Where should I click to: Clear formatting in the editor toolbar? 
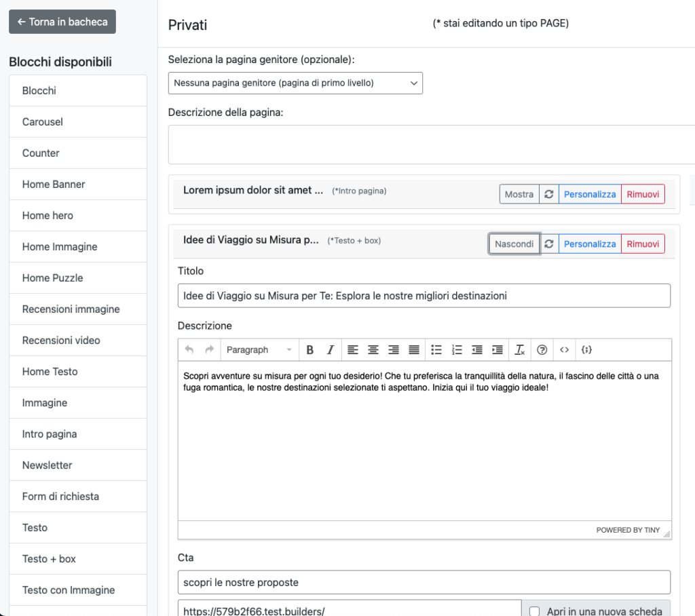coord(520,350)
